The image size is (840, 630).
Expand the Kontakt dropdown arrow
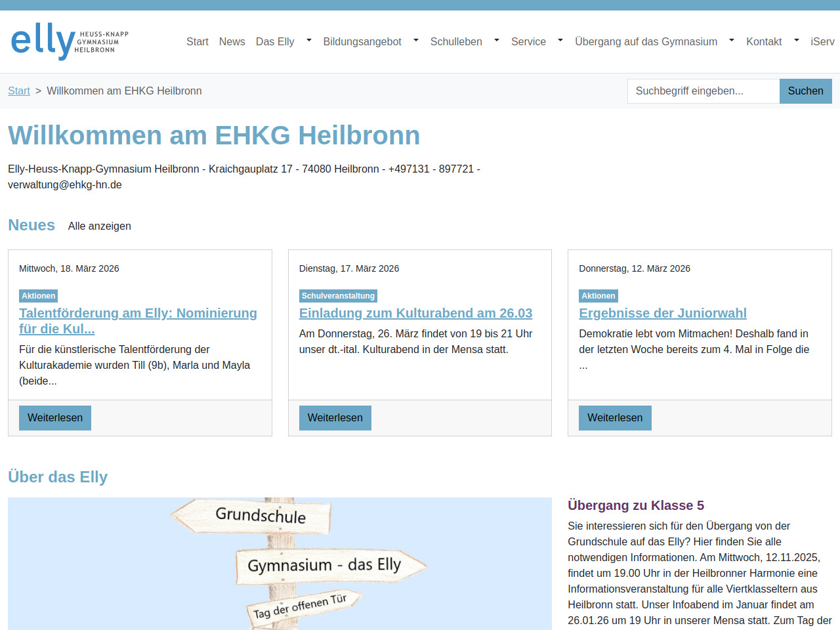[x=797, y=40]
